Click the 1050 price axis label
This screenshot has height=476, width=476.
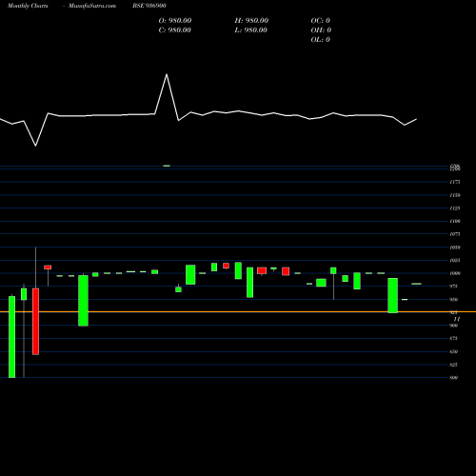point(455,248)
